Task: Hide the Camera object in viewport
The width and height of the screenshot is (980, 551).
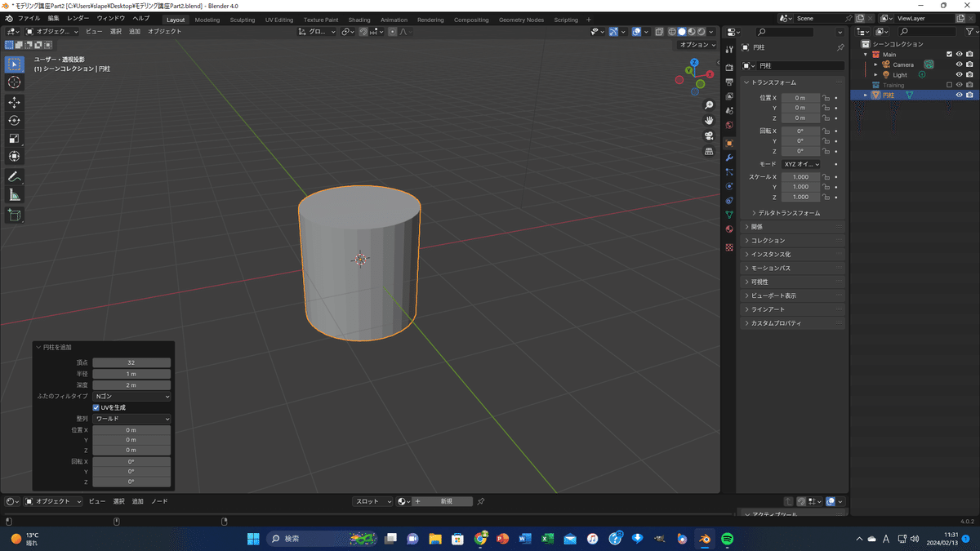Action: tap(960, 64)
